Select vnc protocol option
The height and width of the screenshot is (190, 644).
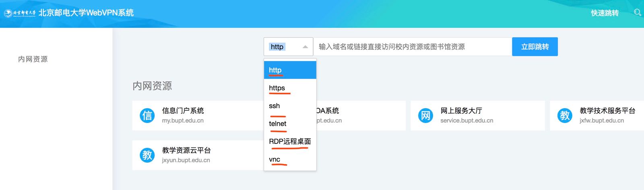[290, 159]
